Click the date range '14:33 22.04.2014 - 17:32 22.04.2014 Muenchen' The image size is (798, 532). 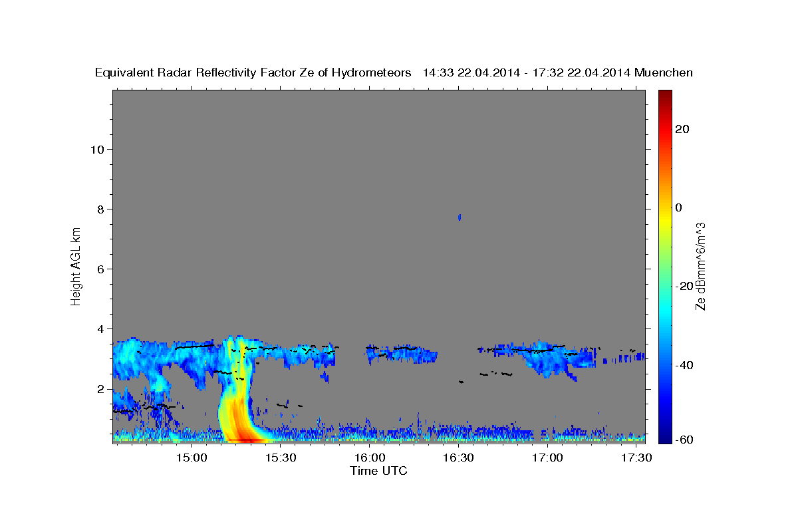pos(558,72)
